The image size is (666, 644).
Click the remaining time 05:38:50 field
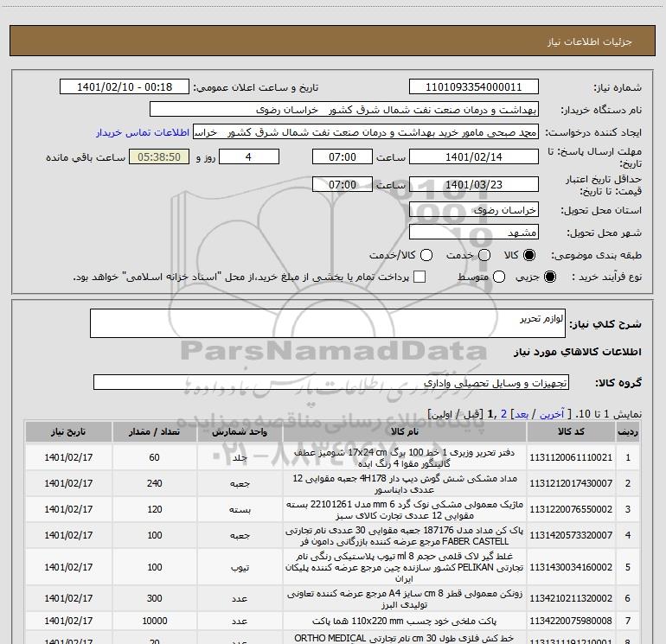tap(159, 157)
